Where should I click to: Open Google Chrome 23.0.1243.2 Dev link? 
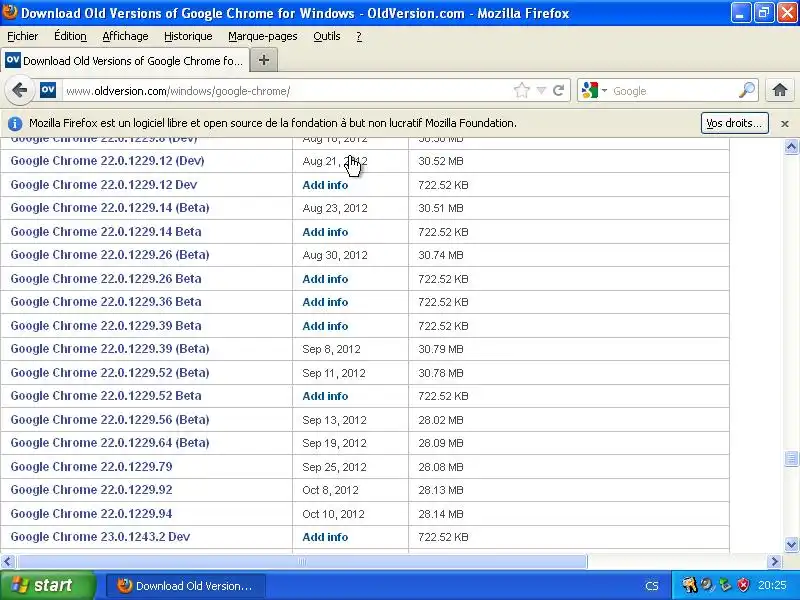click(x=100, y=537)
